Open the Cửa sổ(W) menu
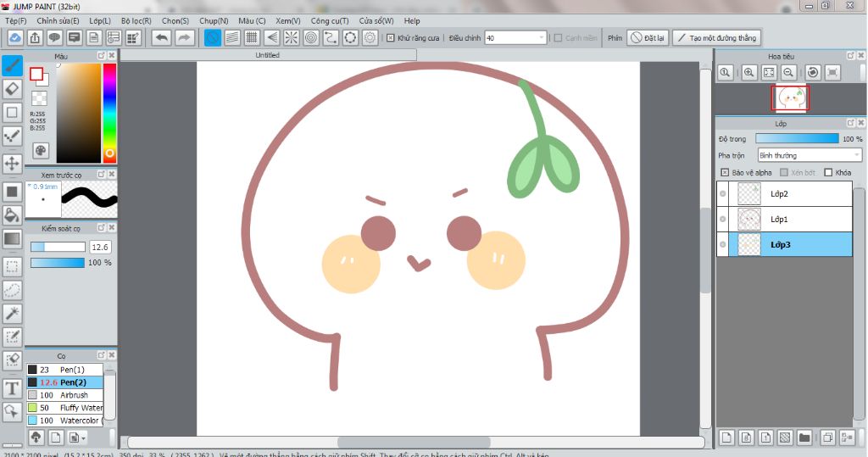Screen dimensions: 868x457 point(376,20)
